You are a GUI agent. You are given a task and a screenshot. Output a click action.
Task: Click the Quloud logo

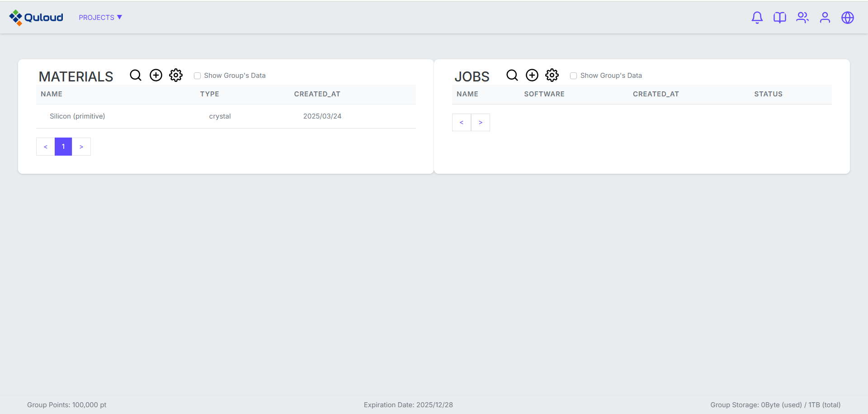pos(36,18)
